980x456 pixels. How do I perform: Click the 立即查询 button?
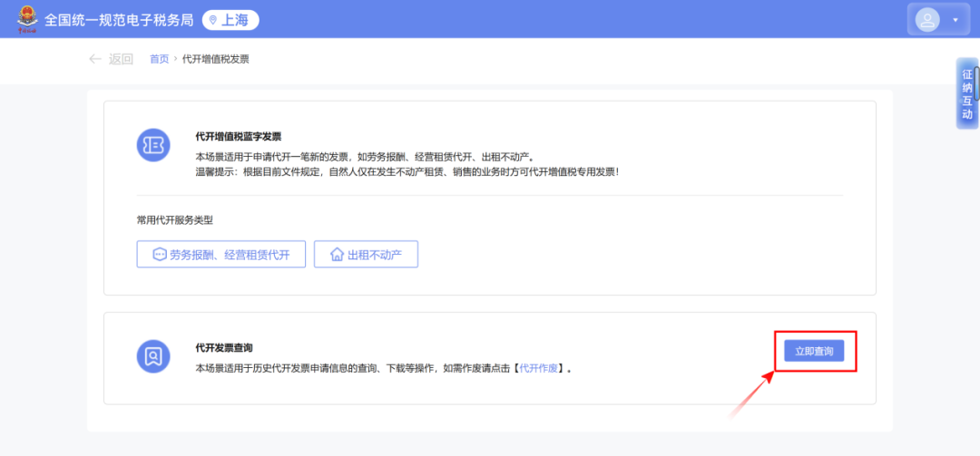(814, 351)
